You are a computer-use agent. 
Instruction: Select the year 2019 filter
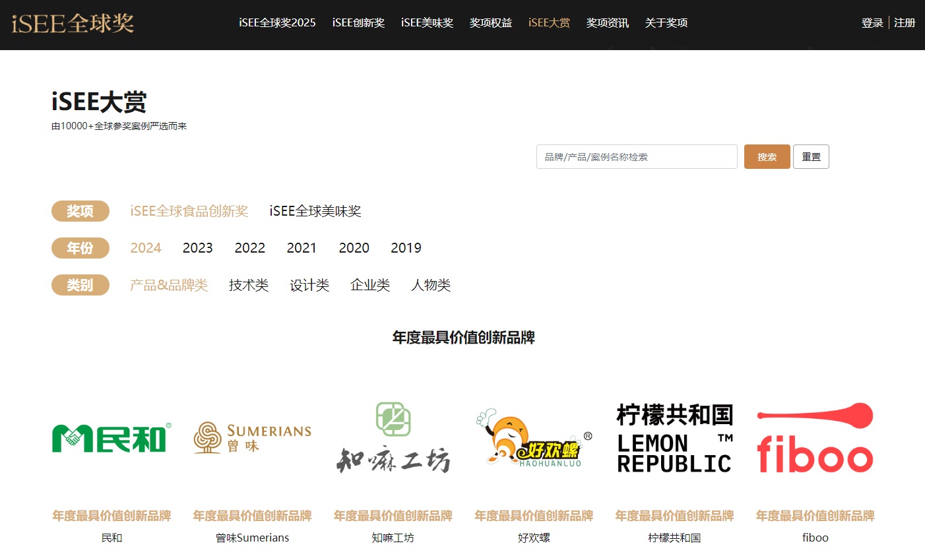(406, 248)
